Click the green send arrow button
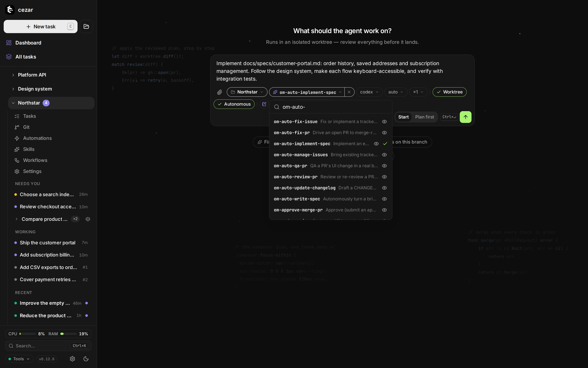Viewport: 588px width, 368px height. (465, 117)
